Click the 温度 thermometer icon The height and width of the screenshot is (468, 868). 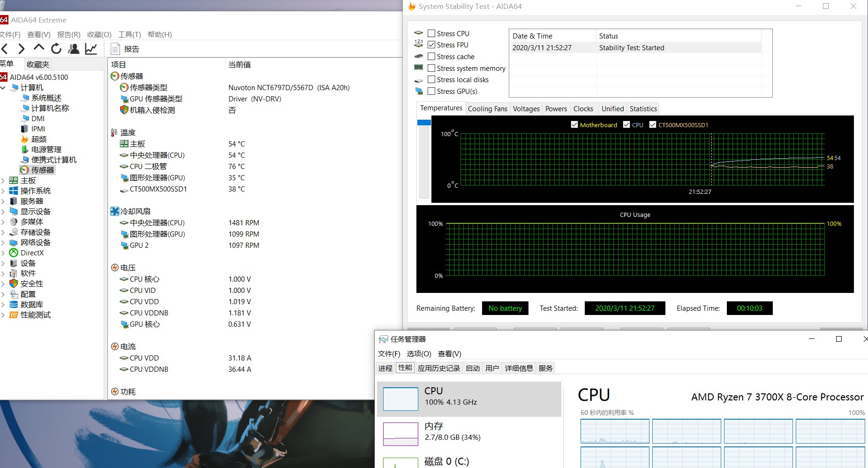(114, 132)
